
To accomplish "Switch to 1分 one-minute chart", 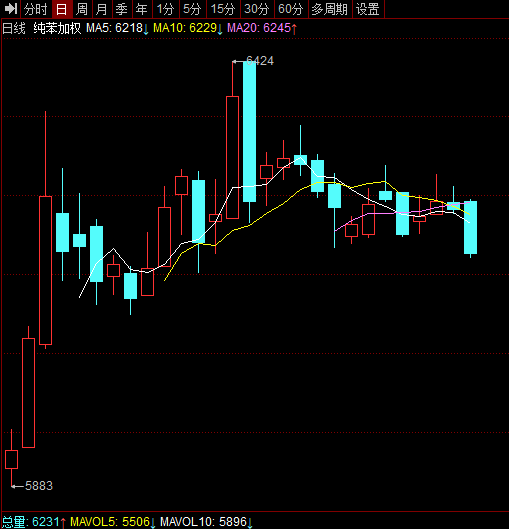I will pyautogui.click(x=165, y=9).
